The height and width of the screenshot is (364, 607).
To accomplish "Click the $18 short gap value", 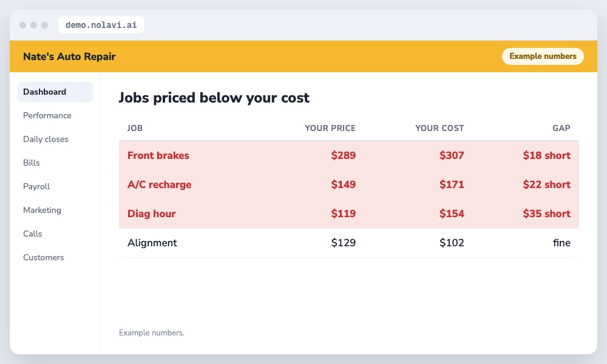I will point(547,155).
